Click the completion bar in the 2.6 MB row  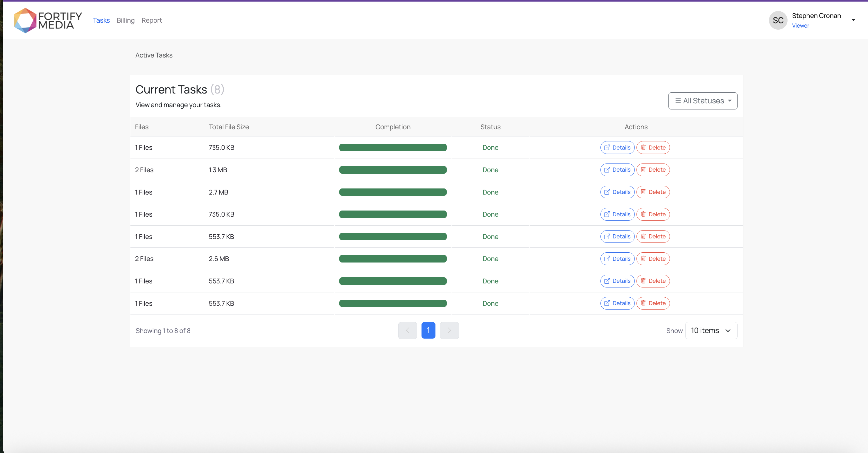(393, 259)
